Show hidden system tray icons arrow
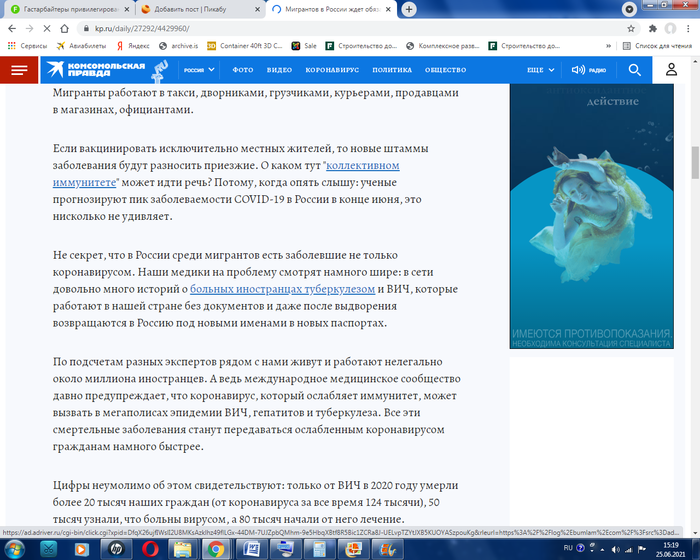The width and height of the screenshot is (700, 560). pos(602,549)
